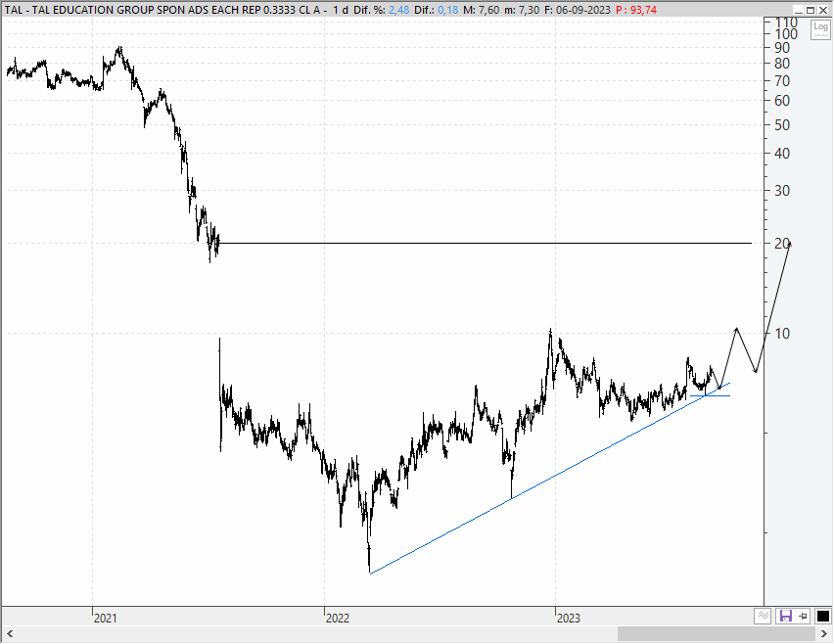Minimize the TAL chart window
Viewport: 834px width, 644px height.
(x=799, y=10)
